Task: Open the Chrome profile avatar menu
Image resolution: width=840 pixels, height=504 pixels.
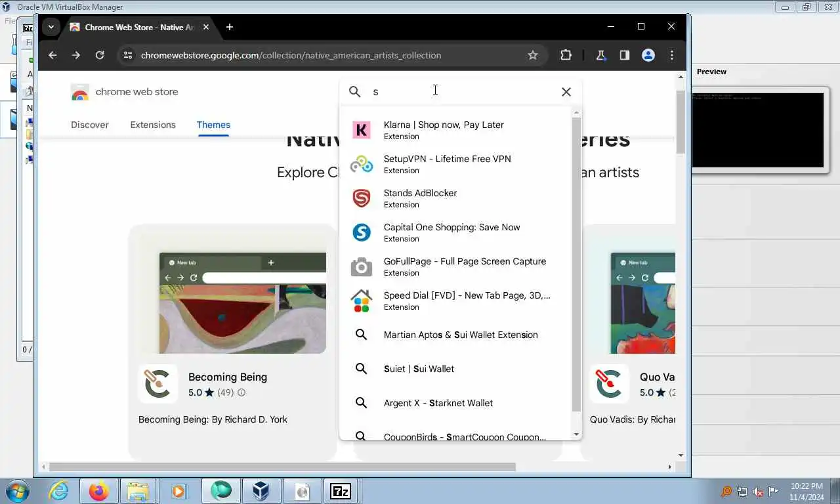Action: pos(648,55)
